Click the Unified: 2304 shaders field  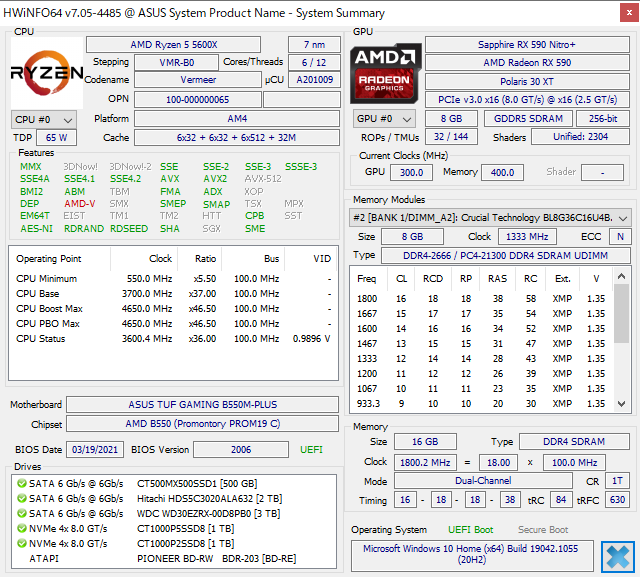coord(580,137)
